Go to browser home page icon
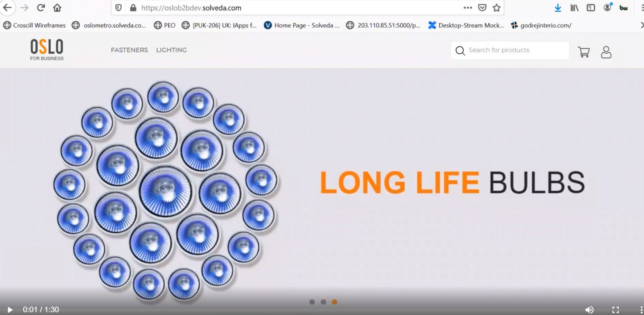644x315 pixels. [x=57, y=8]
